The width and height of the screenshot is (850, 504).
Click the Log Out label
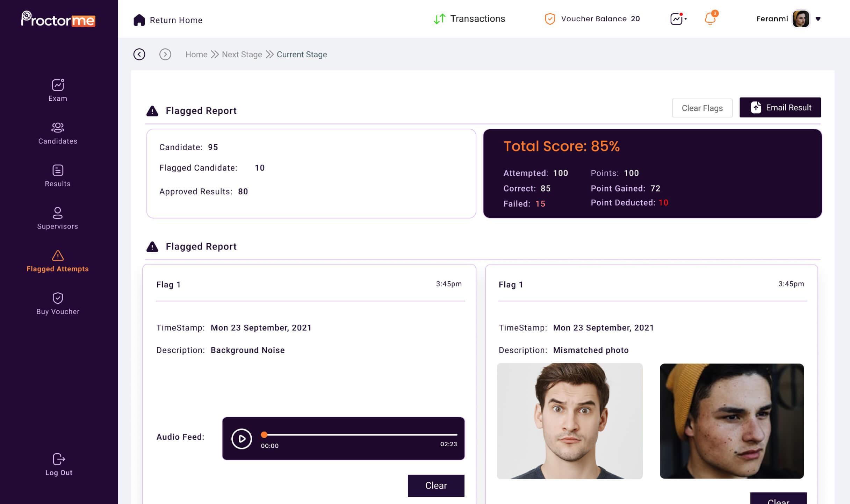[59, 473]
